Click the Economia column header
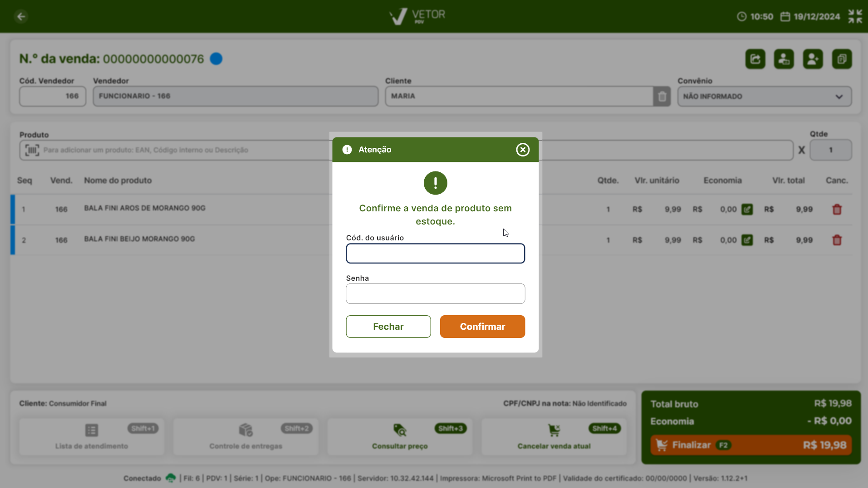The image size is (868, 488). 722,181
